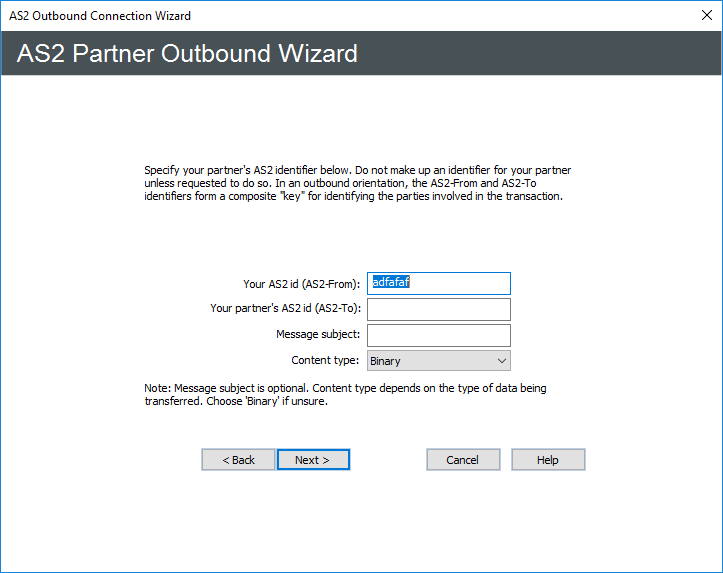
Task: Expand the Content type dropdown arrow
Action: coord(501,361)
